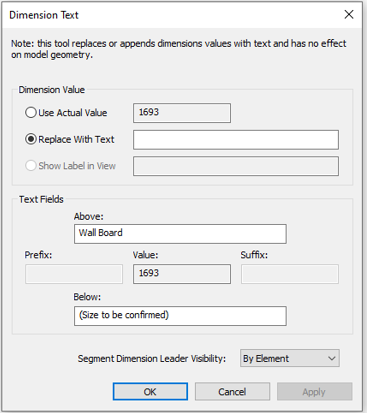The image size is (367, 413).
Task: Click the Suffix text field
Action: (x=290, y=274)
